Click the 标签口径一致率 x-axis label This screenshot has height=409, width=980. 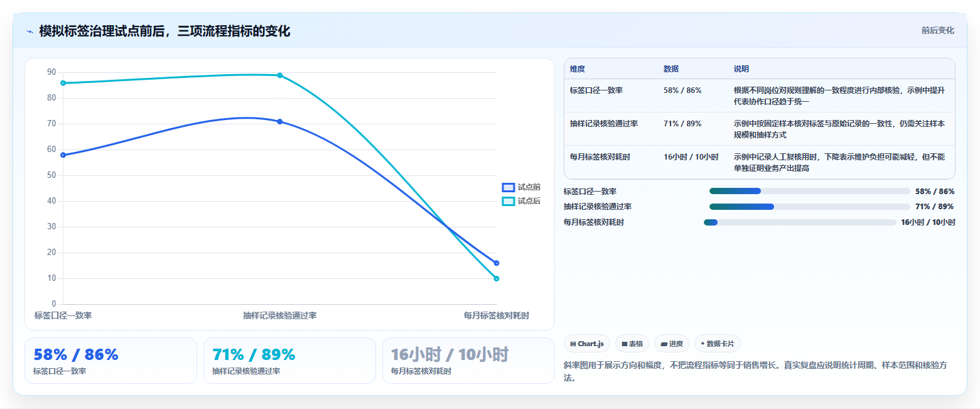tap(63, 315)
